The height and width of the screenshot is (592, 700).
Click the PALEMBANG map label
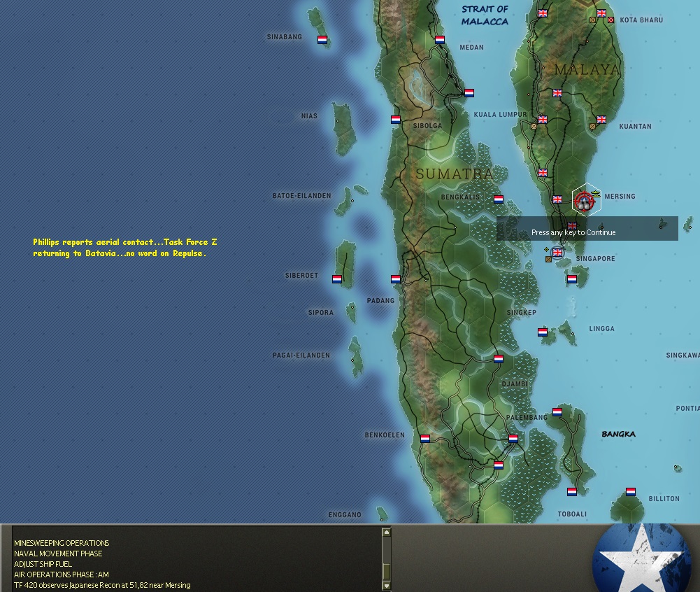(527, 418)
